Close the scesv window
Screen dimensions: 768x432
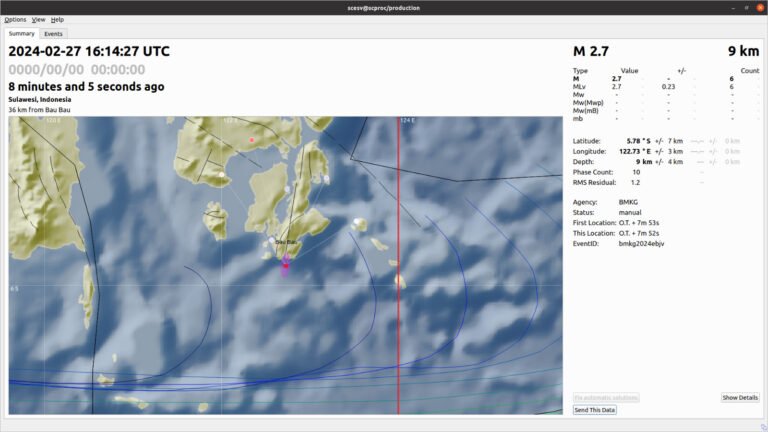point(760,7)
